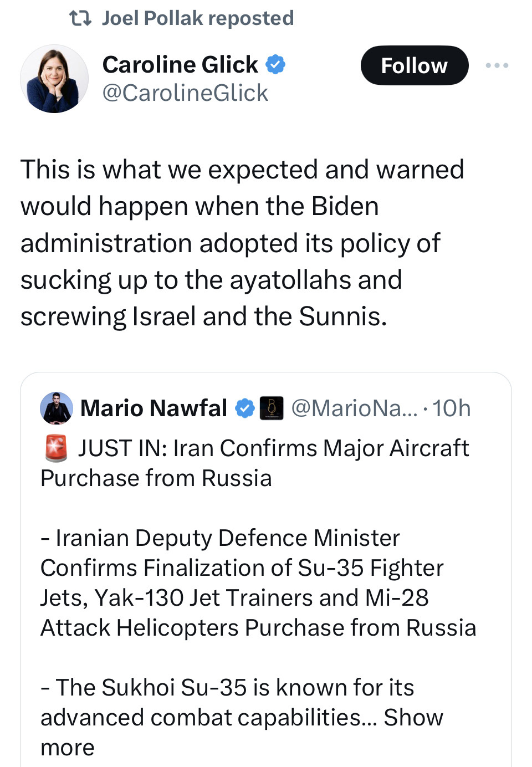
Task: Click the Caroline Glick display name
Action: point(180,65)
